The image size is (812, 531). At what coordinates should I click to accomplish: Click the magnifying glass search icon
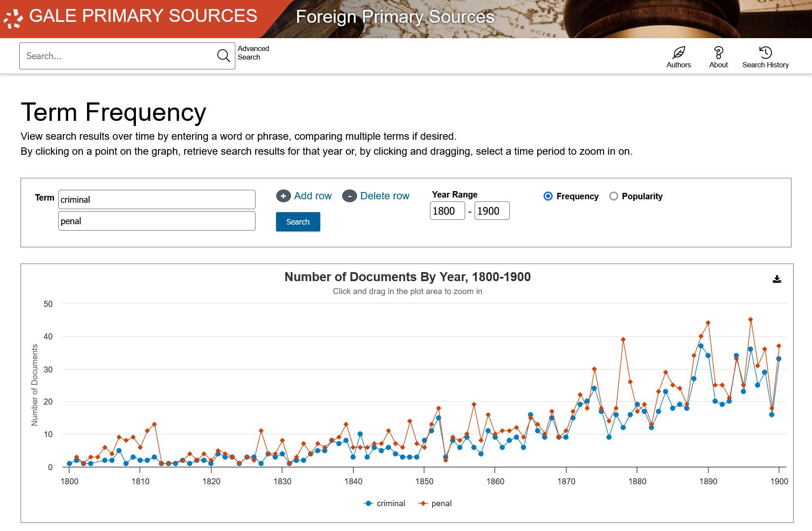coord(223,56)
